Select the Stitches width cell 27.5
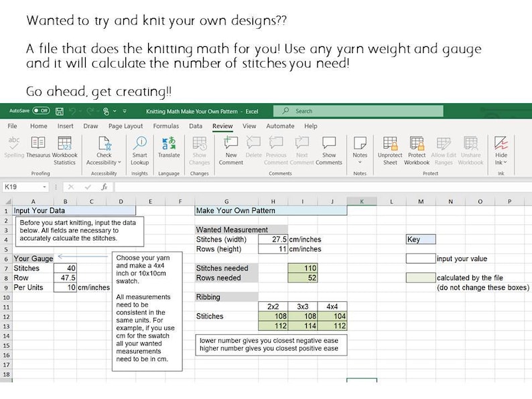 click(273, 239)
